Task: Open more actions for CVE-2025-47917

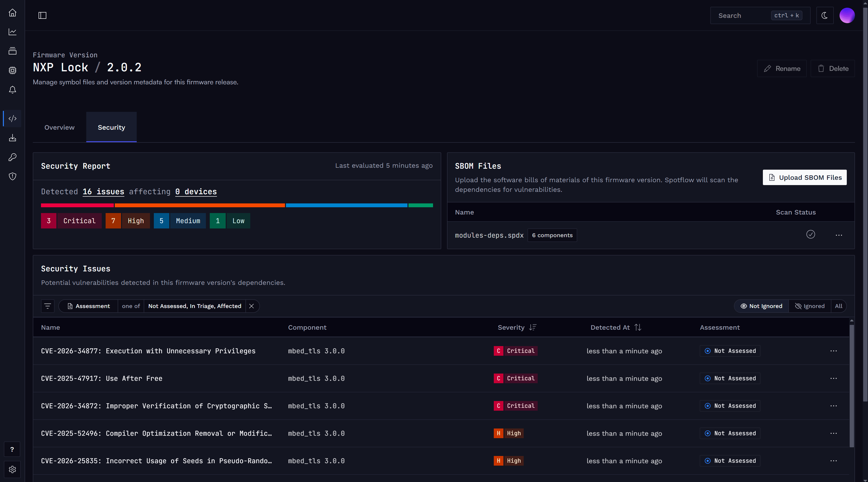Action: [833, 378]
